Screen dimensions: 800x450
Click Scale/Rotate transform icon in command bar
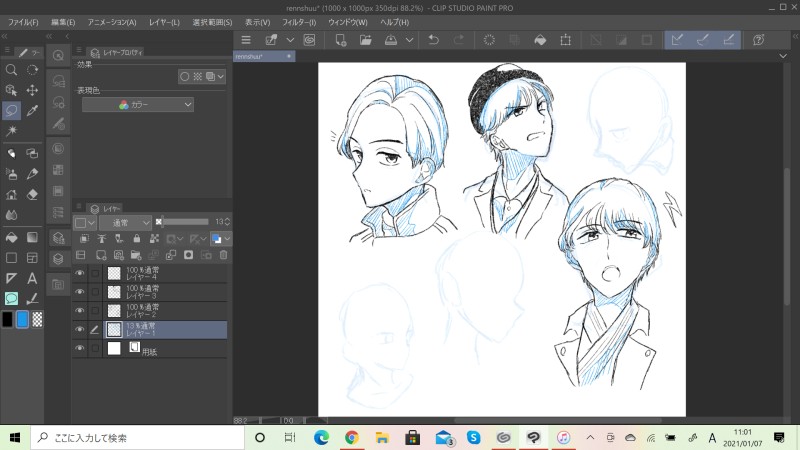565,40
